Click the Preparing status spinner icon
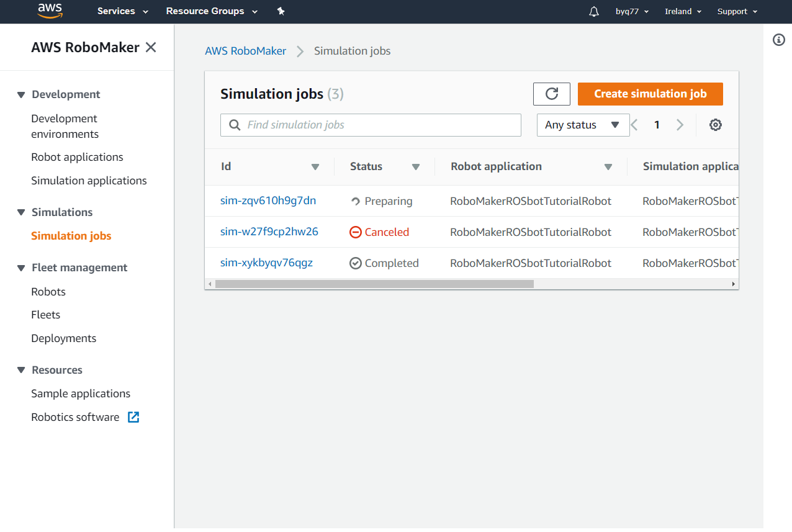This screenshot has width=792, height=532. [356, 201]
